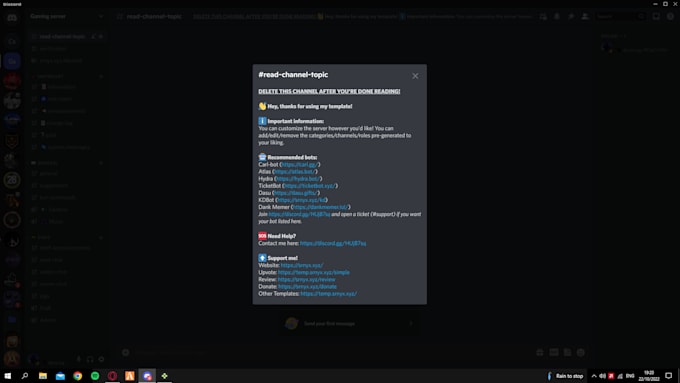
Task: Toggle the microphone mute button
Action: tap(78, 359)
